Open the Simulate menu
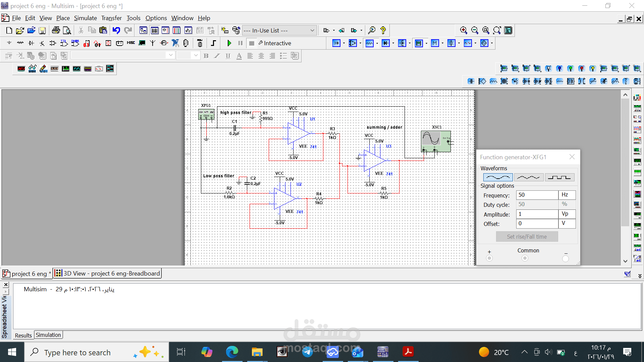 [85, 18]
